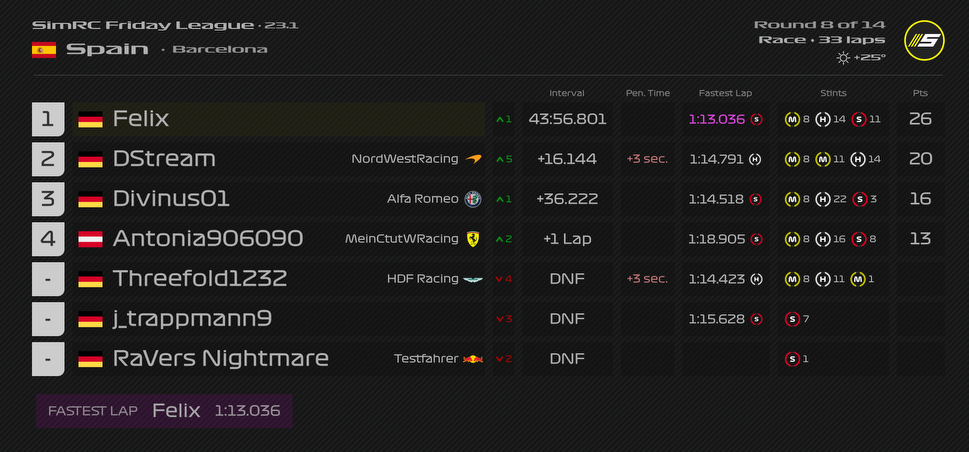Screen dimensions: 969x452
Task: Select the Stints column header
Action: (x=833, y=93)
